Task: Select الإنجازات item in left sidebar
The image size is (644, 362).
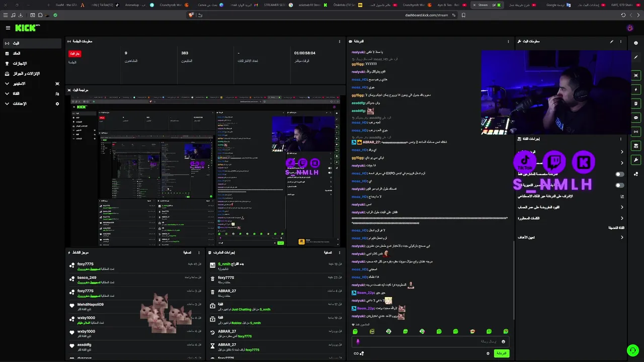Action: point(32,63)
